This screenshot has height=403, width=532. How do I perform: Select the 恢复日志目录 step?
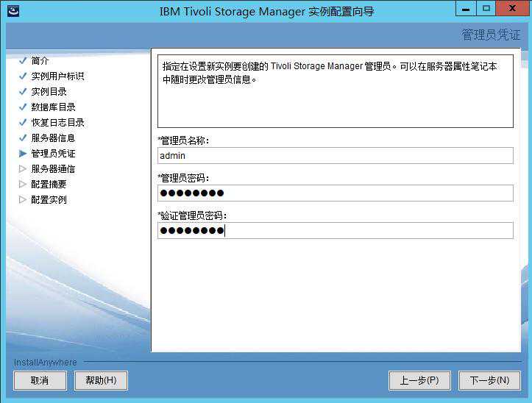(x=57, y=123)
